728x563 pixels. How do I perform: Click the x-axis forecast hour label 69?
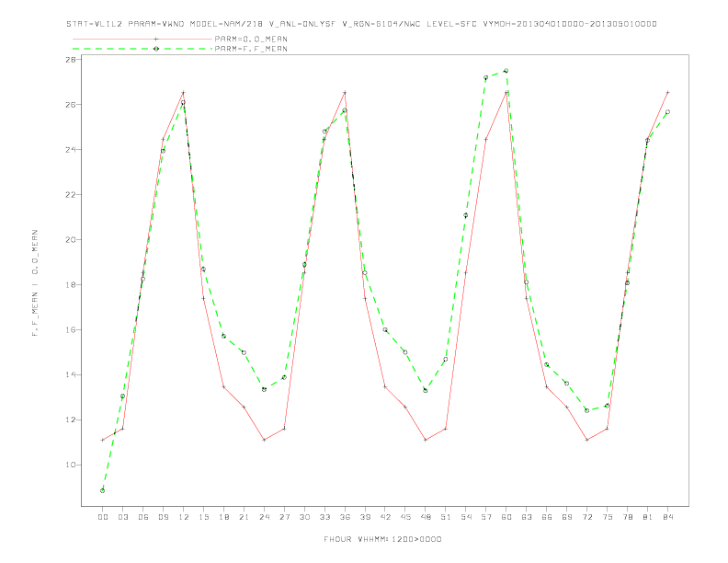click(x=567, y=517)
